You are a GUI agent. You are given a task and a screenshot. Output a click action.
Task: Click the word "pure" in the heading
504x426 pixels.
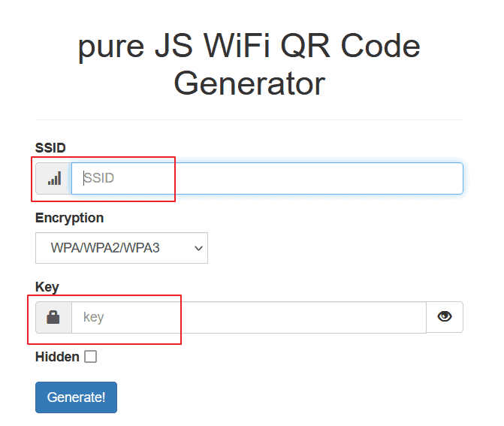(x=113, y=48)
